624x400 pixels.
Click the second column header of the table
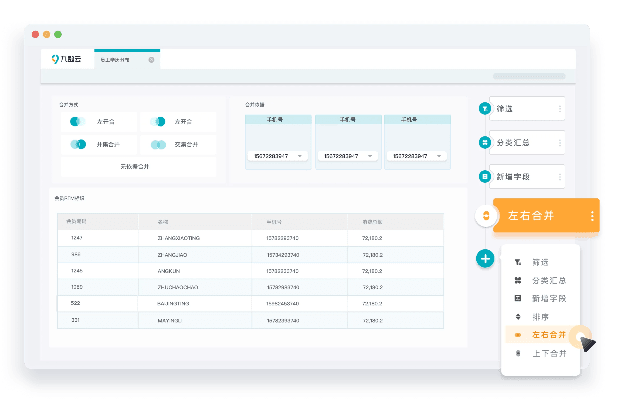coord(195,222)
